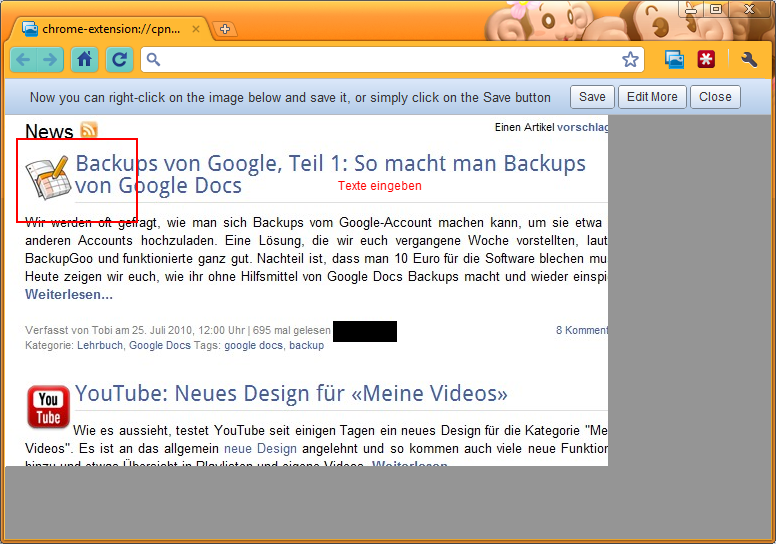The height and width of the screenshot is (544, 776).
Task: Open a new tab with the plus button
Action: coord(225,29)
